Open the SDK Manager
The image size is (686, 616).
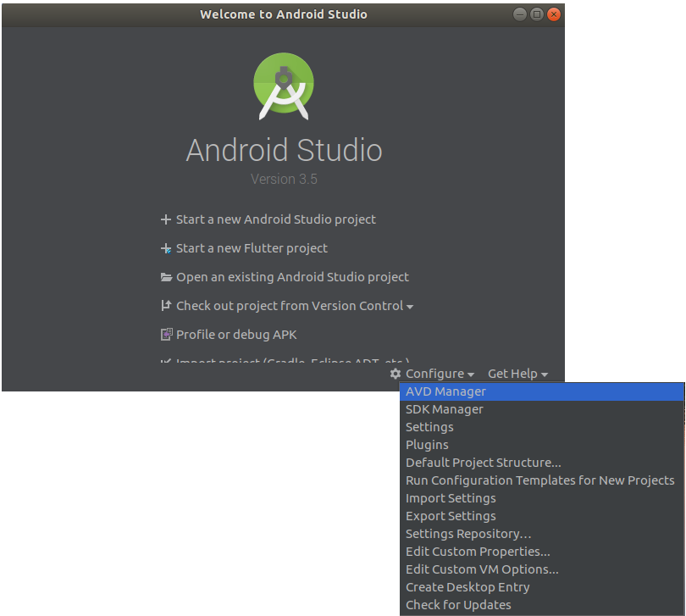(x=444, y=408)
